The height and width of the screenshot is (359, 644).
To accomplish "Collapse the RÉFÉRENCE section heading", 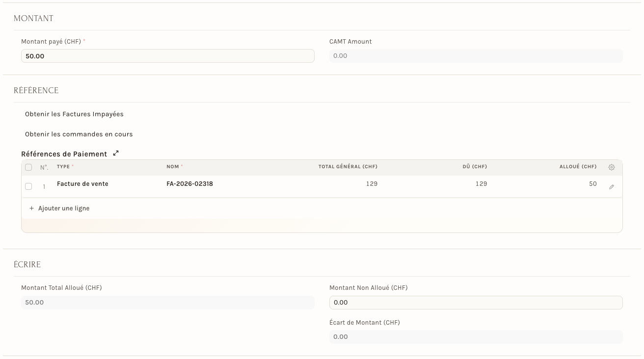I will point(36,91).
